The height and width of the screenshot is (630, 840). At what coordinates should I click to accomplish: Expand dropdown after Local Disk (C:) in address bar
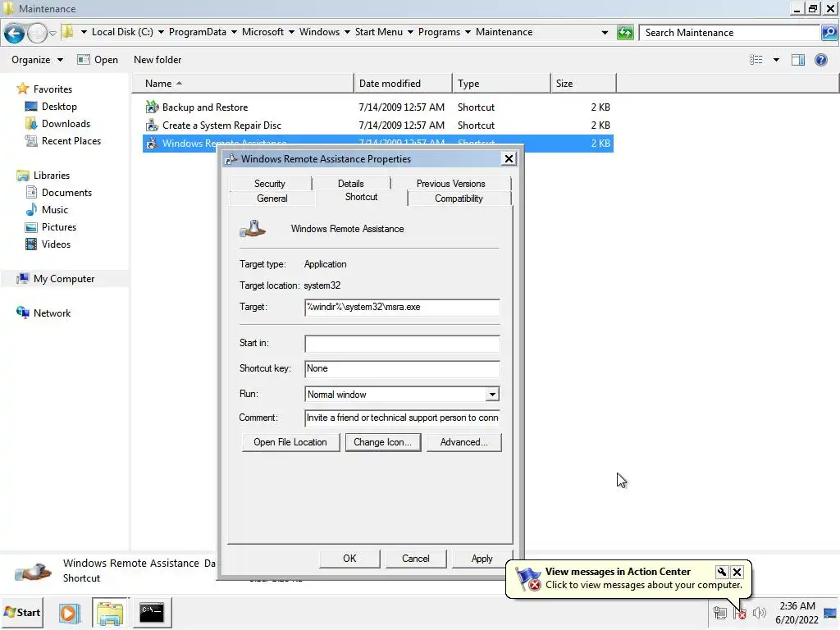tap(161, 32)
